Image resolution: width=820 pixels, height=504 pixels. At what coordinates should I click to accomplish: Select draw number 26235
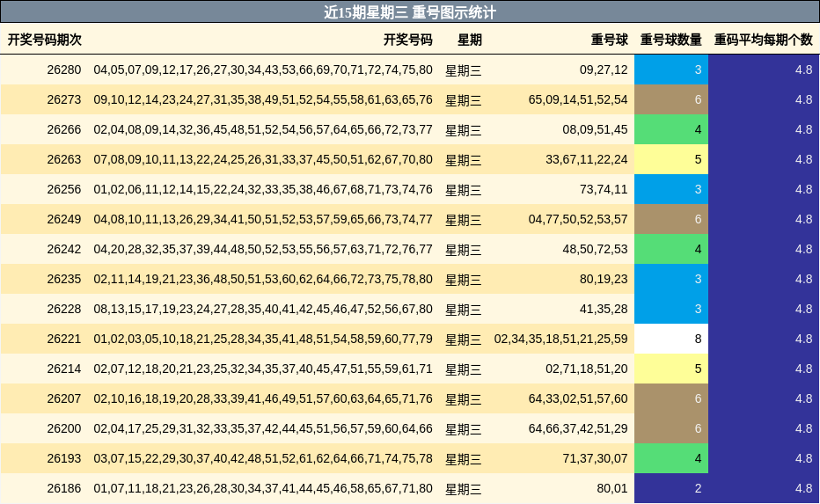[64, 279]
